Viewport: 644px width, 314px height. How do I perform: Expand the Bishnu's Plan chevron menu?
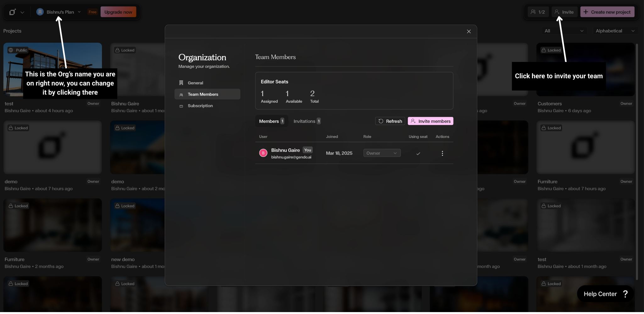[80, 12]
